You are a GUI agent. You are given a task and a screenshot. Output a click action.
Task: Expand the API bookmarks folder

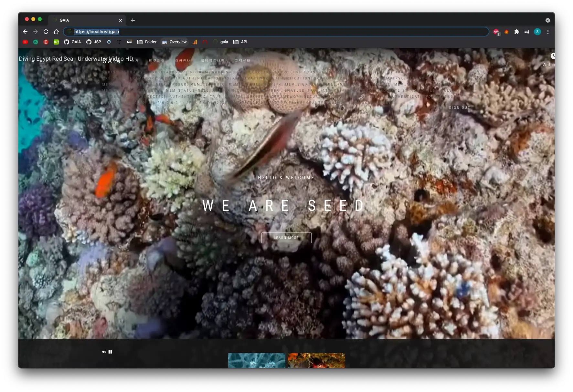pyautogui.click(x=240, y=42)
